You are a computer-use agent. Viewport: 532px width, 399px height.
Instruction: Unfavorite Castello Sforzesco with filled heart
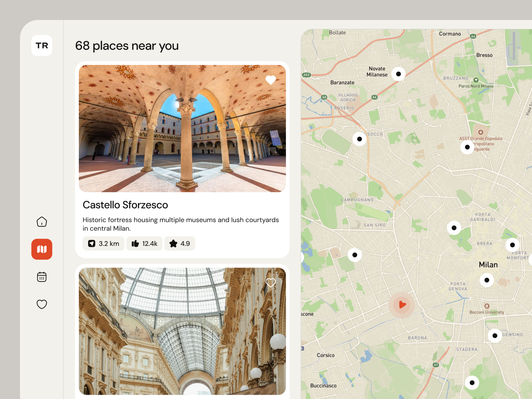[270, 80]
